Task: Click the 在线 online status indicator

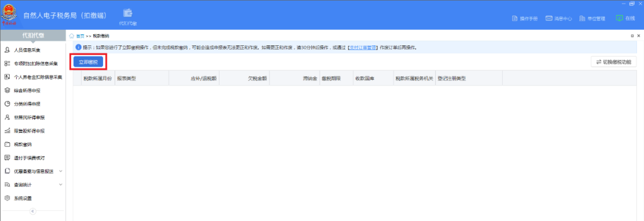Action: point(626,18)
